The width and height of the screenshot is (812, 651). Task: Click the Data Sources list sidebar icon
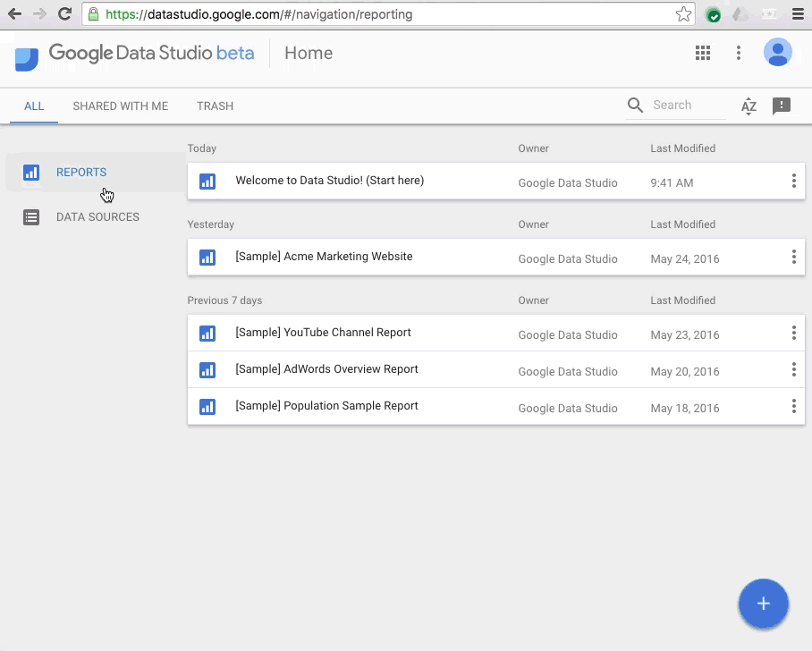pos(31,217)
